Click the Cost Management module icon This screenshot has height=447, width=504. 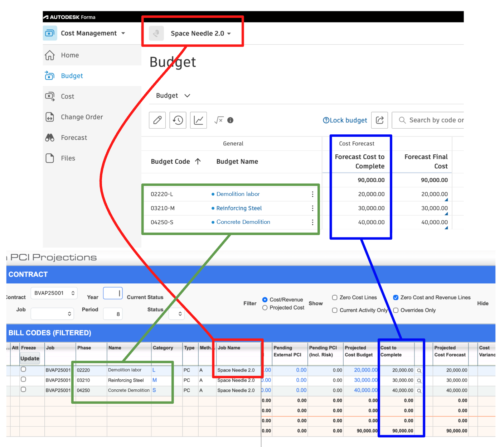(50, 33)
